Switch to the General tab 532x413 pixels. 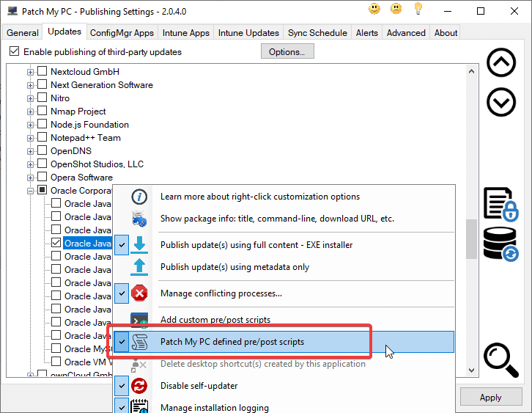click(x=23, y=32)
